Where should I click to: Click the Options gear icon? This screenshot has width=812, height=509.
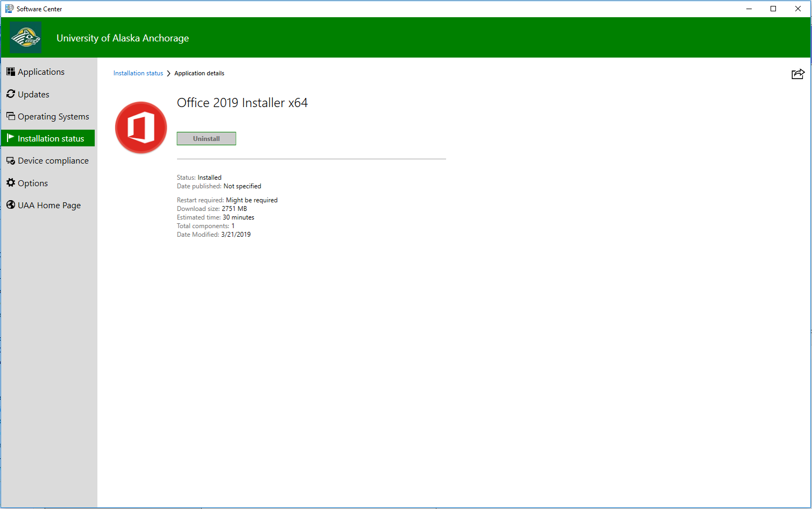(11, 183)
